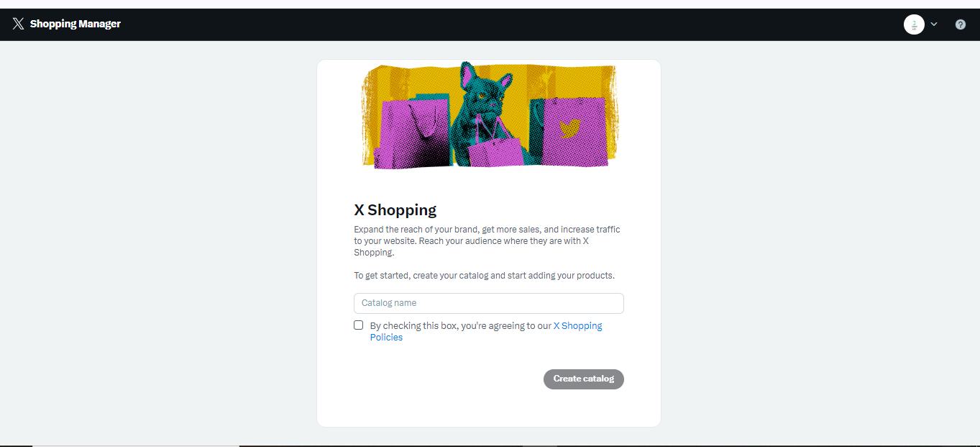The width and height of the screenshot is (980, 447).
Task: Open the Shopping Manager home title
Action: pos(75,24)
